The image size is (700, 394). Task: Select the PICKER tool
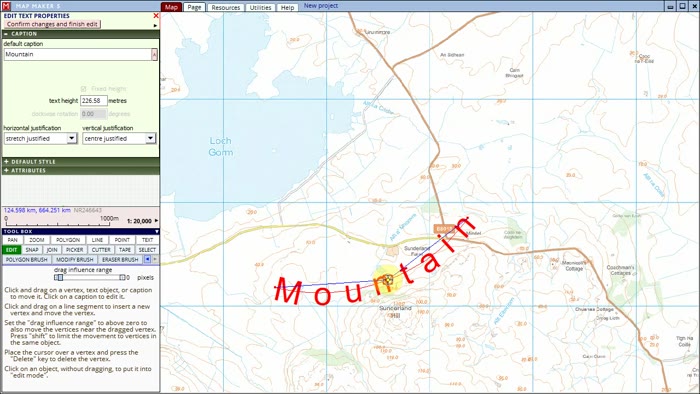click(75, 250)
